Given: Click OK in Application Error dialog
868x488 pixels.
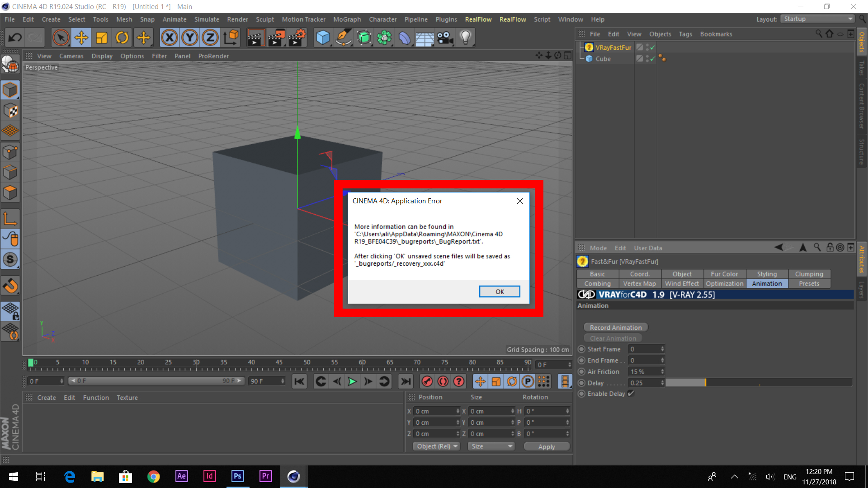Looking at the screenshot, I should pyautogui.click(x=500, y=291).
